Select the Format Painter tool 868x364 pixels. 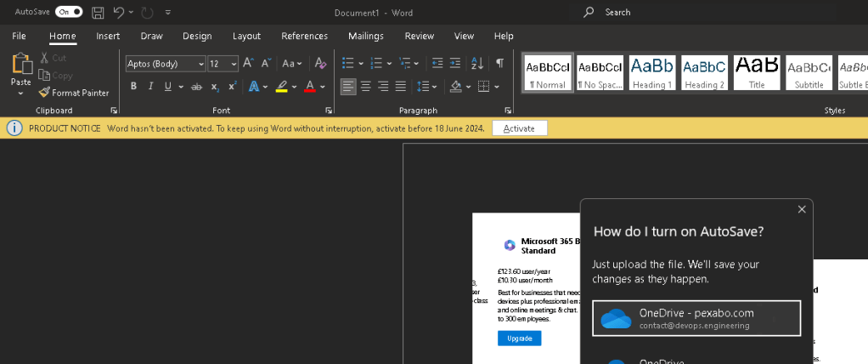click(x=74, y=93)
